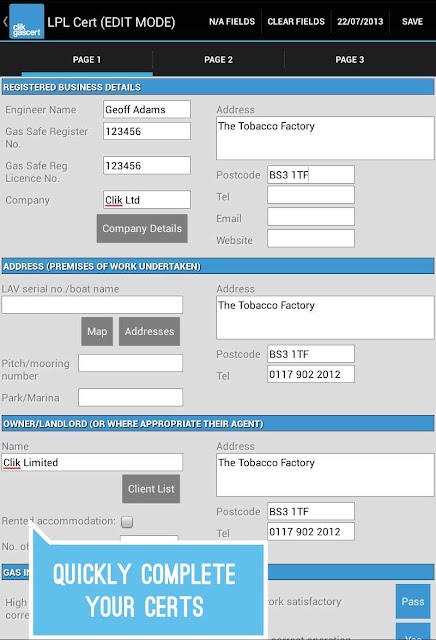Select the Pass button for work satisfactory
The width and height of the screenshot is (436, 640).
tap(413, 601)
